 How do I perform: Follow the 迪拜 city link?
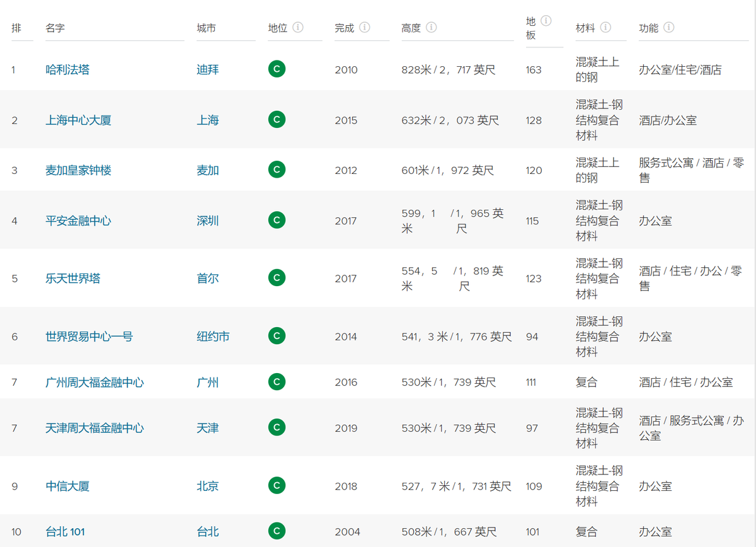(208, 69)
